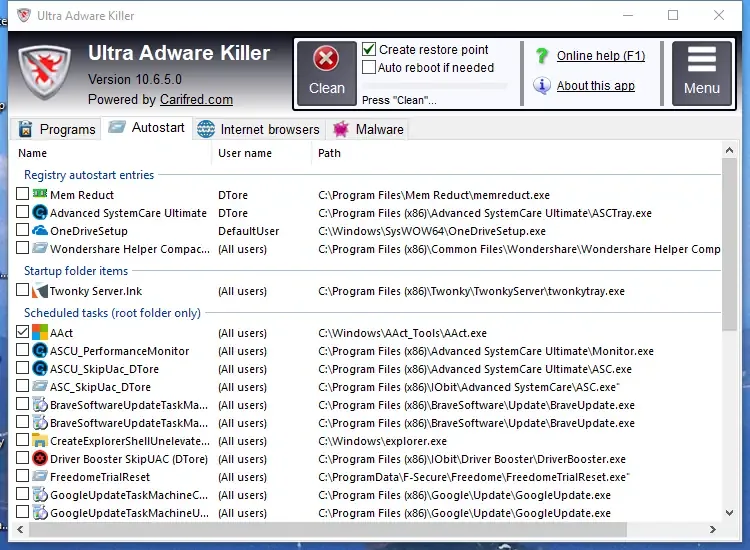Open the Internet browsers tab

258,129
